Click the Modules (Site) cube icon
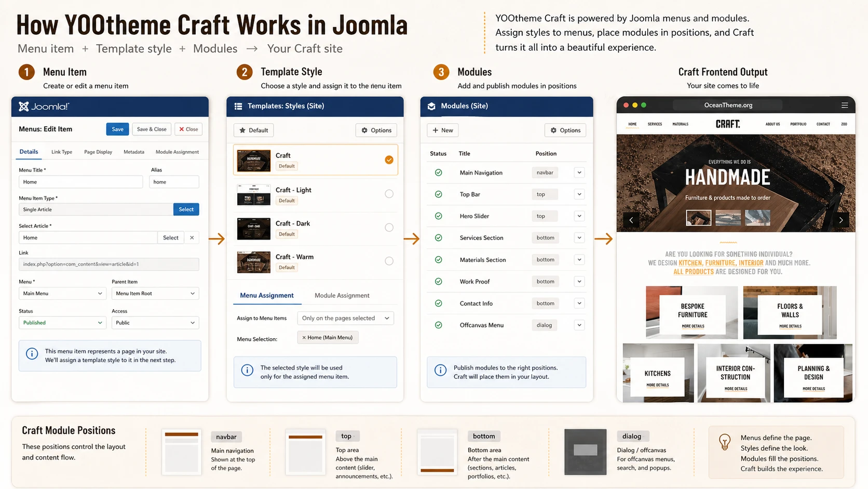This screenshot has width=868, height=489. click(x=431, y=106)
